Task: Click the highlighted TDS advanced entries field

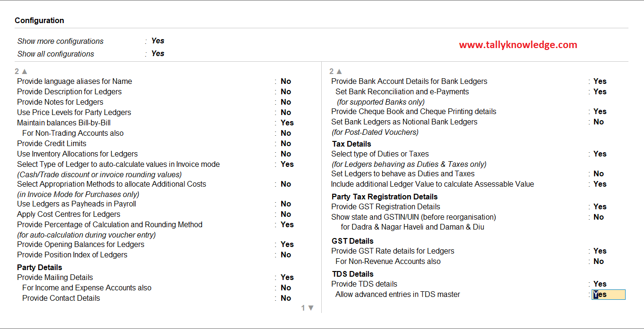Action: click(x=609, y=294)
